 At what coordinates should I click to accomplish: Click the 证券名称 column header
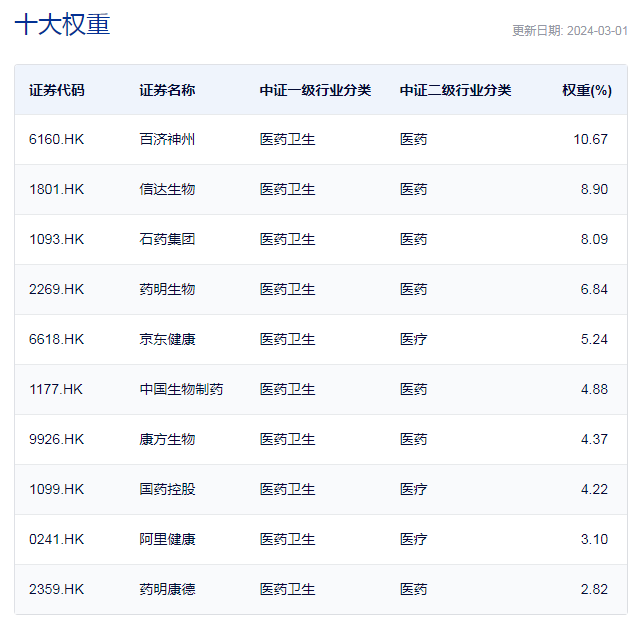[x=167, y=90]
